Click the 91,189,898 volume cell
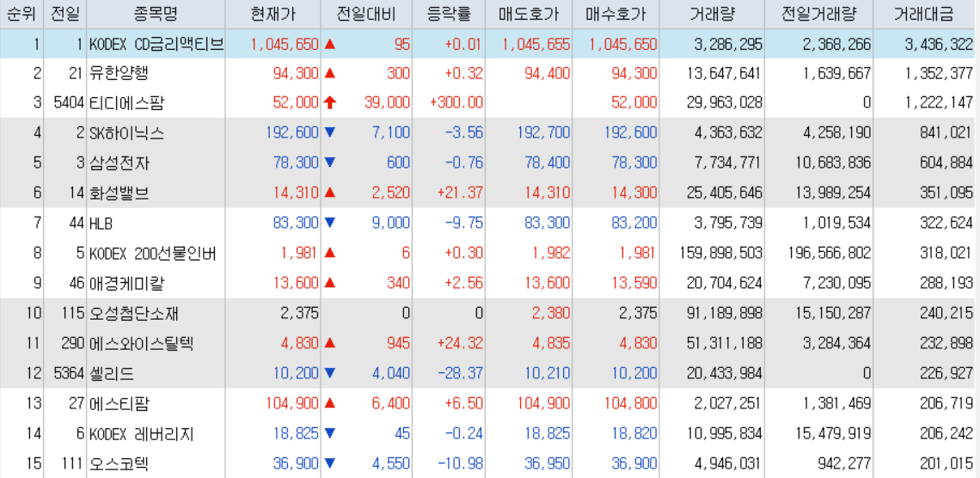 [725, 314]
